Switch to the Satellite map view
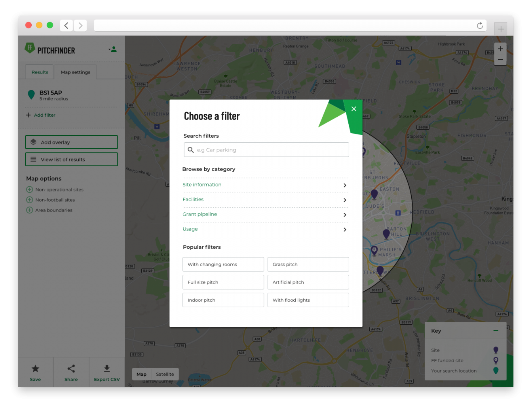532x405 pixels. pyautogui.click(x=165, y=374)
